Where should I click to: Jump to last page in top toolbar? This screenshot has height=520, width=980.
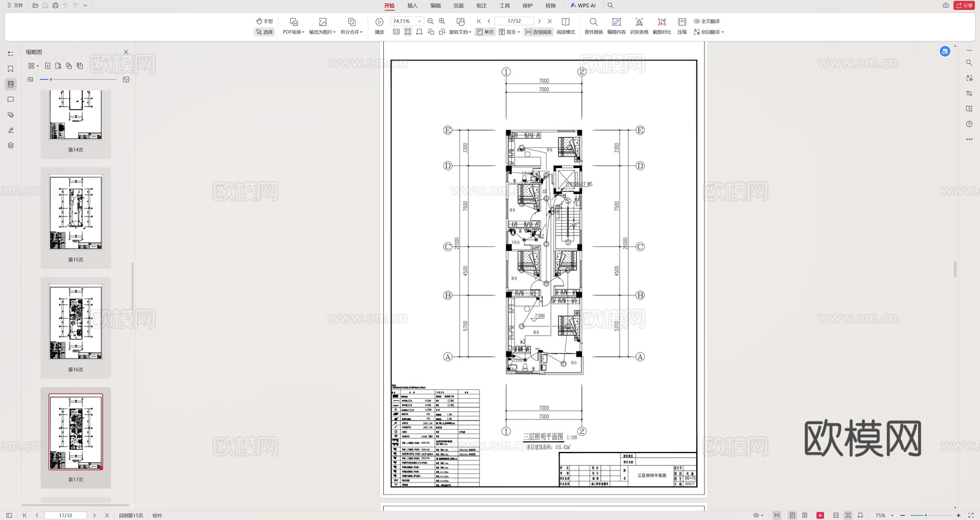(x=549, y=21)
